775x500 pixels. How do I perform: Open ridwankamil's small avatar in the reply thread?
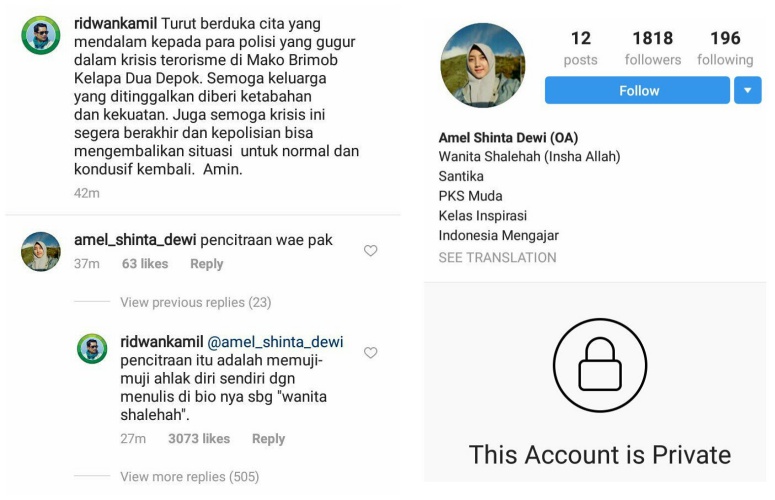[92, 348]
